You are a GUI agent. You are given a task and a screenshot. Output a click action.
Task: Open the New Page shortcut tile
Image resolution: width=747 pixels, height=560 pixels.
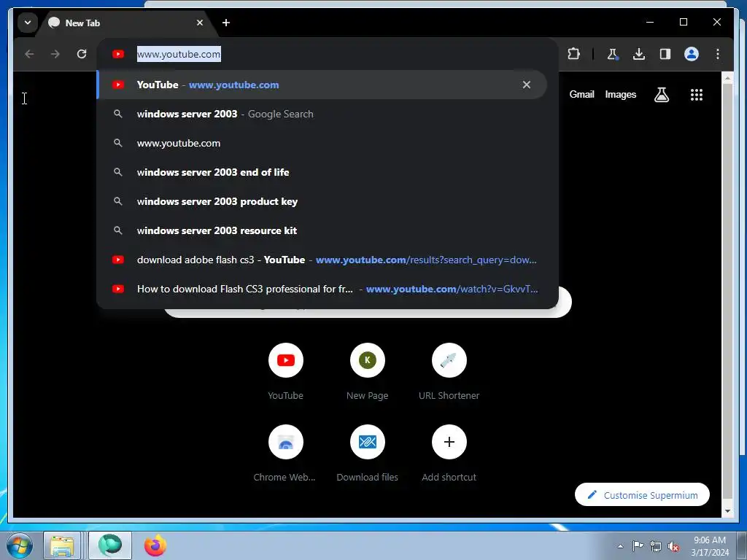(x=368, y=372)
